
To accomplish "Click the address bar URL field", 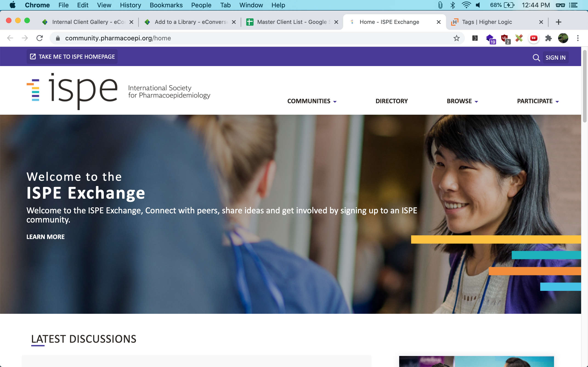I will coord(243,38).
